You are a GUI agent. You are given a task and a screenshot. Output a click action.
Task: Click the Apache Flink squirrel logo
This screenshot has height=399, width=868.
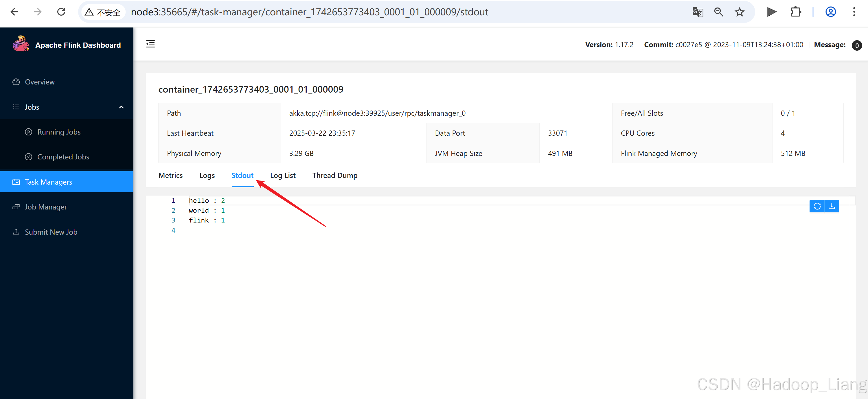tap(21, 44)
